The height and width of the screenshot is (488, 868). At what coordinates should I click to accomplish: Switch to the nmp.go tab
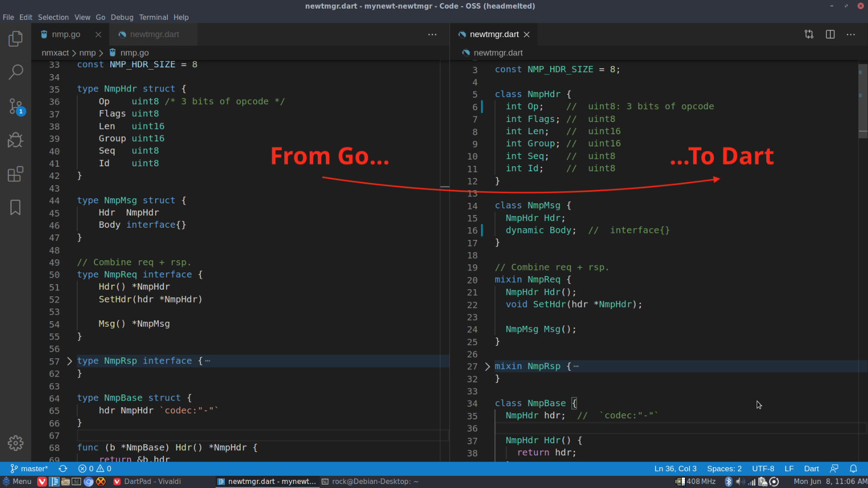click(66, 34)
